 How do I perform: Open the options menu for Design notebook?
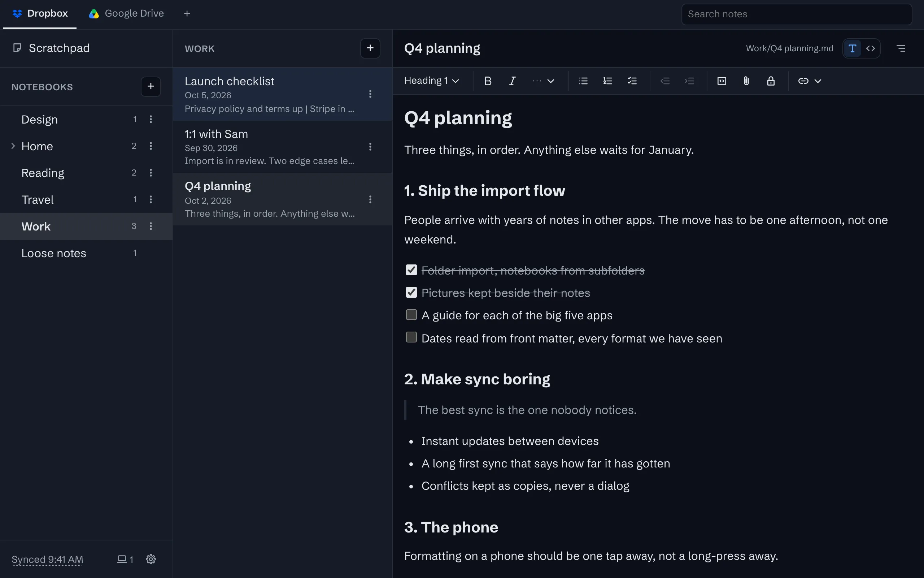click(151, 119)
